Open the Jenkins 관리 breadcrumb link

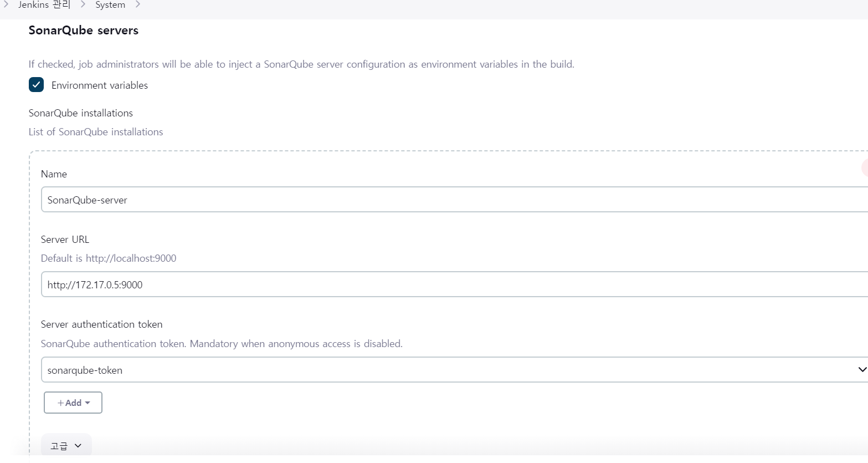tap(44, 5)
